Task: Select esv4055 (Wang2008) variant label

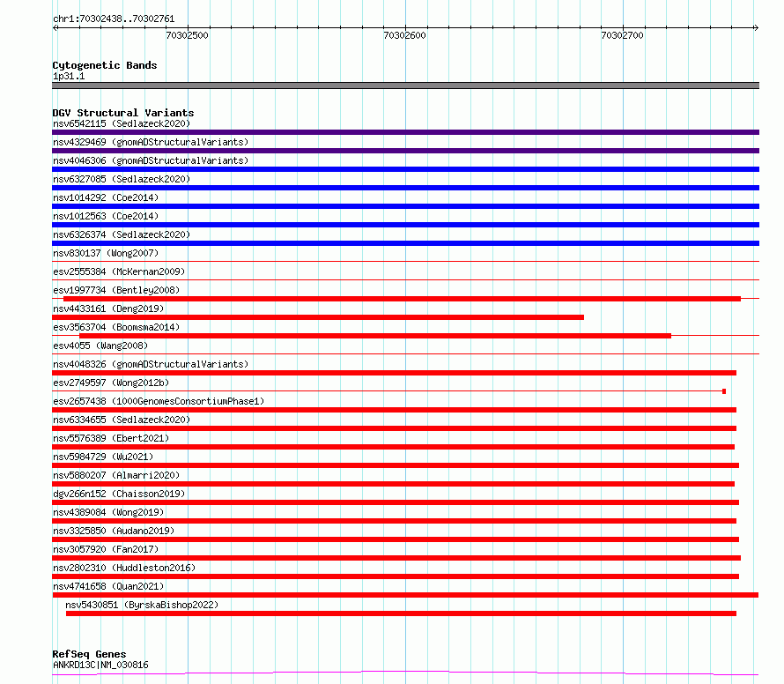Action: (100, 346)
